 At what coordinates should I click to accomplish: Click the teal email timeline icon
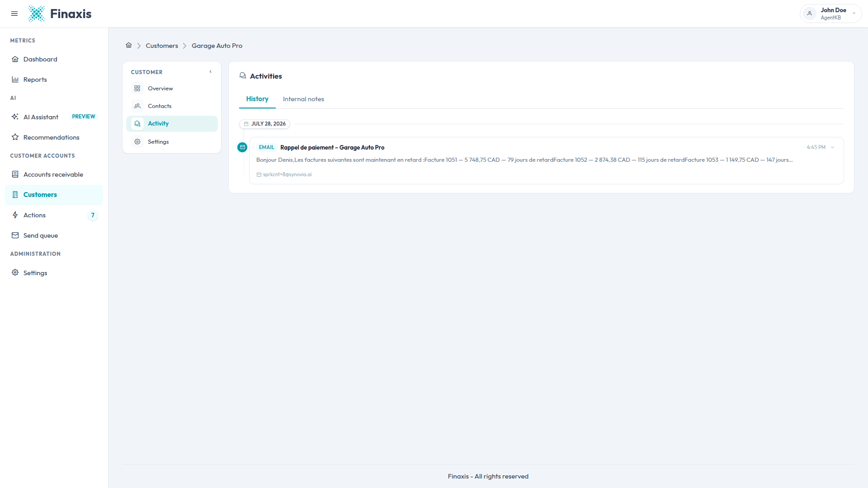(242, 147)
